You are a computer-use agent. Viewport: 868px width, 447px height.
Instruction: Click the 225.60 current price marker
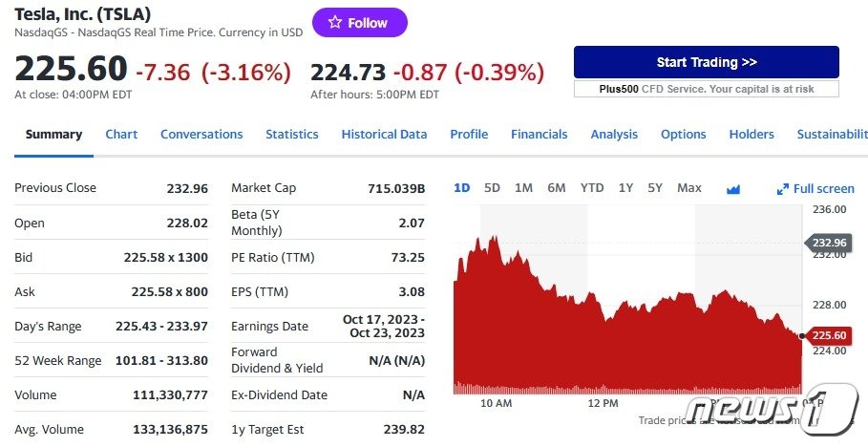click(x=829, y=335)
